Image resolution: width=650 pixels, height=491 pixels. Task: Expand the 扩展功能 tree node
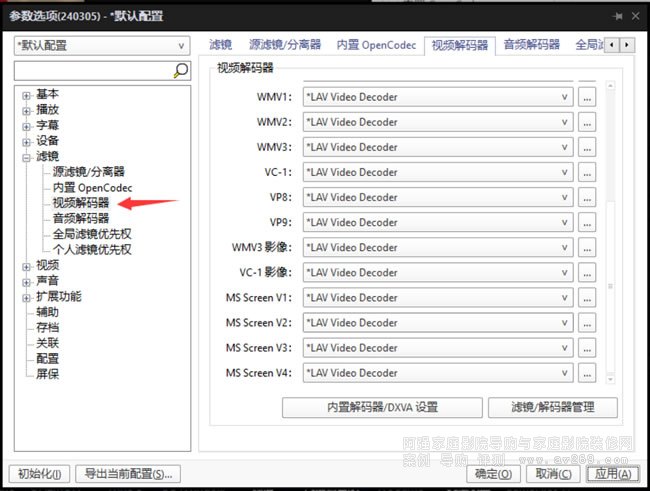pyautogui.click(x=27, y=297)
